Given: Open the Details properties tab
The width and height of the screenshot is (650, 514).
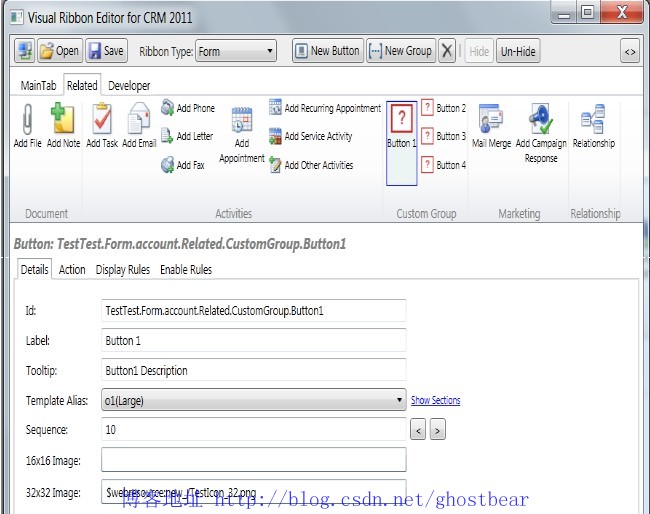Looking at the screenshot, I should (34, 269).
